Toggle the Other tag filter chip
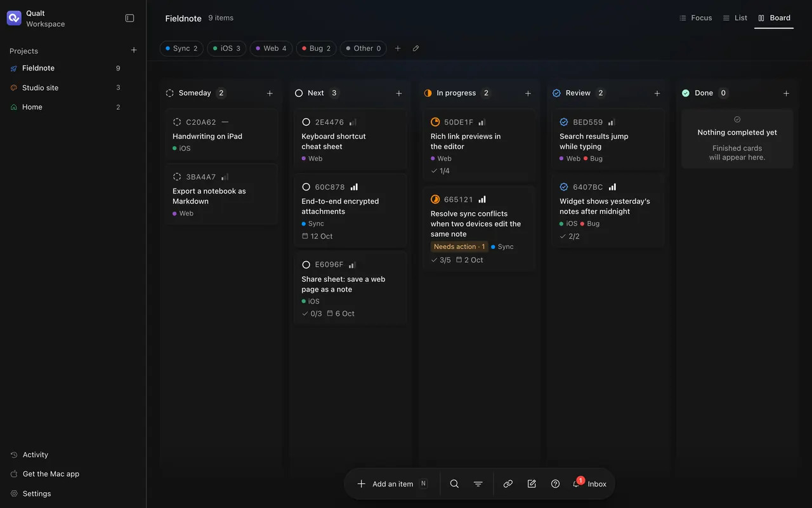The image size is (812, 508). (363, 48)
